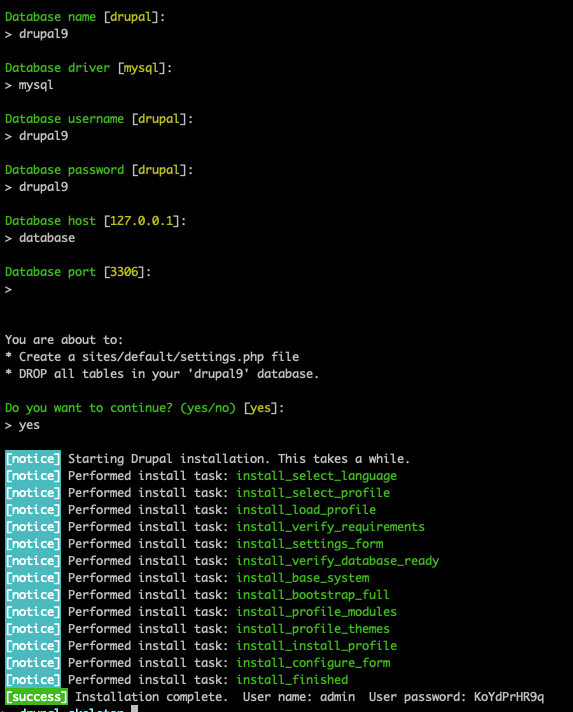Click 'install_configure_form' task name
Image resolution: width=573 pixels, height=712 pixels.
313,663
